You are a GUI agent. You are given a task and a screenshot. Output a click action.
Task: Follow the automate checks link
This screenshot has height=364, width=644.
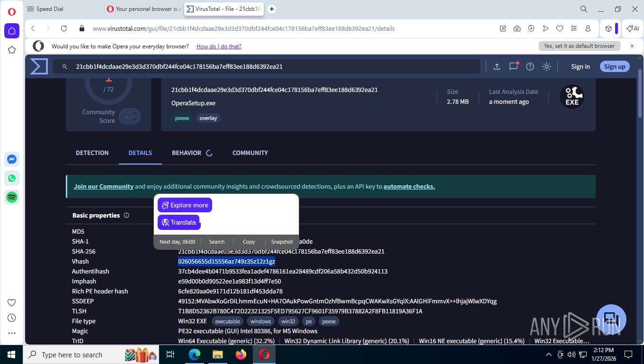pyautogui.click(x=409, y=186)
